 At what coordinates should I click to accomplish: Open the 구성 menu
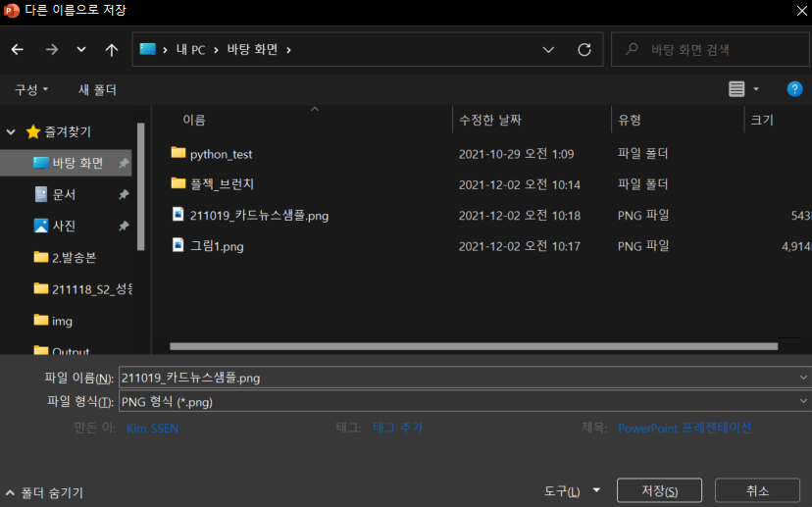(x=31, y=89)
